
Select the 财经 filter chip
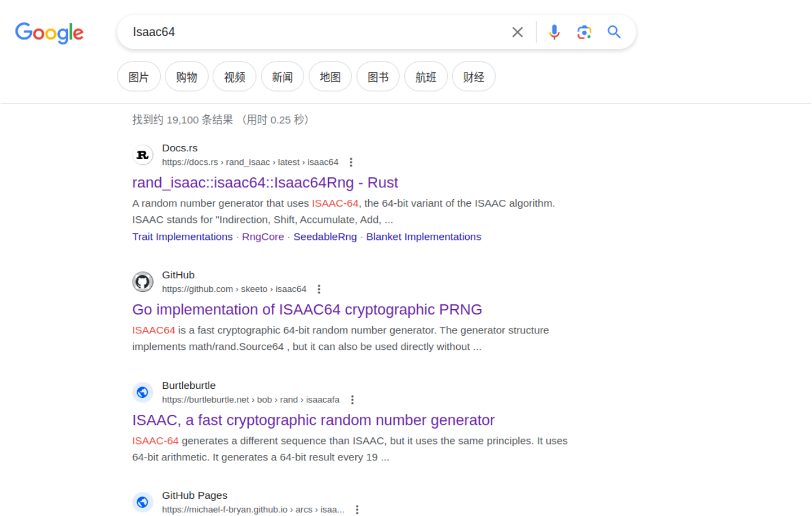pyautogui.click(x=473, y=76)
